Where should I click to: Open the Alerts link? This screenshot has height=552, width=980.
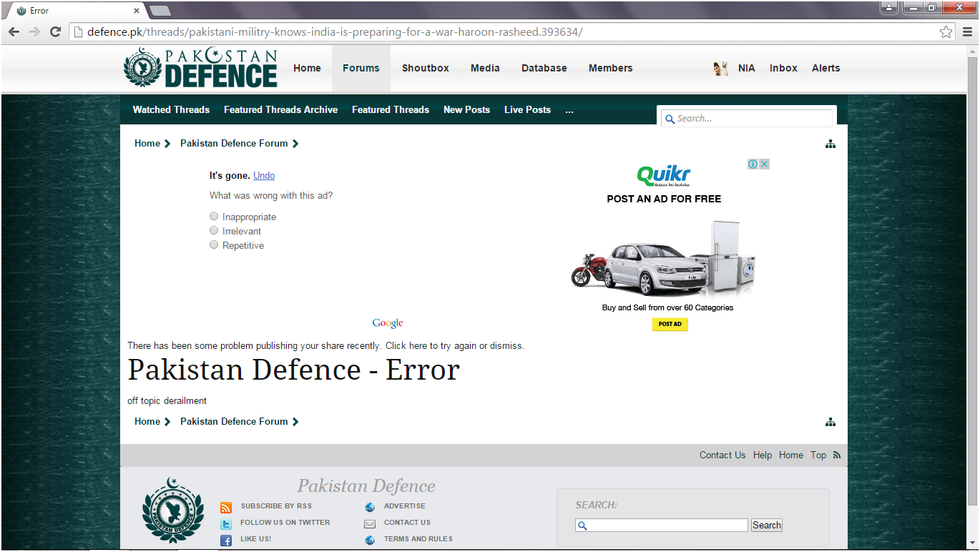click(x=826, y=68)
